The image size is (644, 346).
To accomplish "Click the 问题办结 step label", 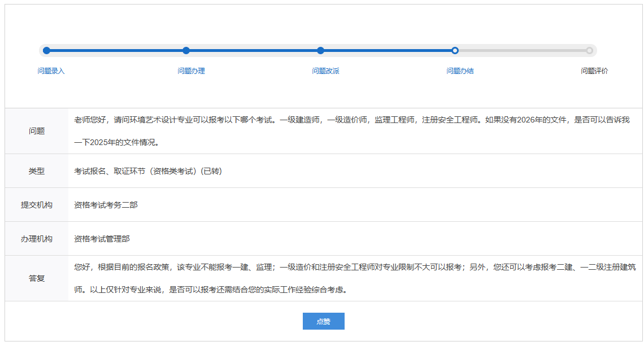I will click(x=460, y=71).
